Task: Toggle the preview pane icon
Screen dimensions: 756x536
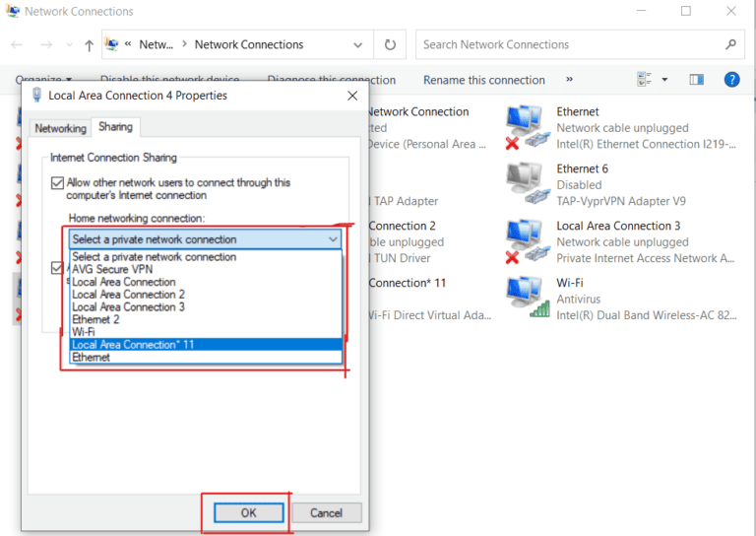Action: (x=697, y=80)
